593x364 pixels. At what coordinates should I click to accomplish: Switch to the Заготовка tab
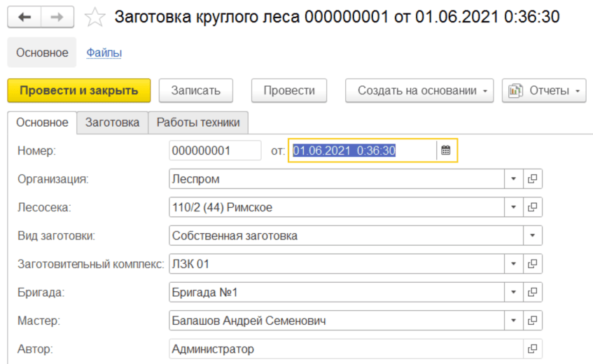[x=112, y=122]
